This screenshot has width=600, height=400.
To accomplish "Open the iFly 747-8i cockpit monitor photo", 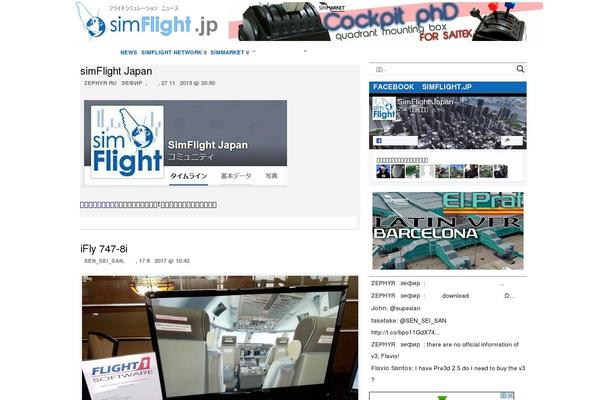I will click(220, 338).
